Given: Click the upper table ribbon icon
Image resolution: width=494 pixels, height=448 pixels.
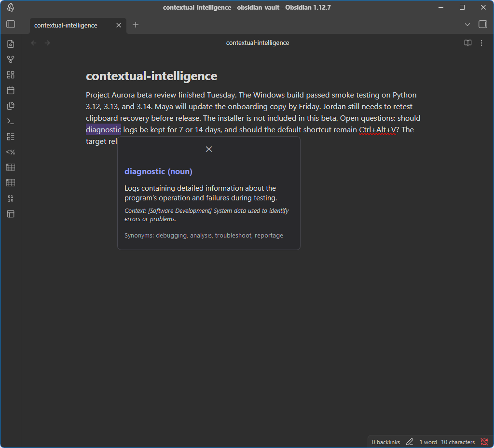Looking at the screenshot, I should click(x=11, y=168).
